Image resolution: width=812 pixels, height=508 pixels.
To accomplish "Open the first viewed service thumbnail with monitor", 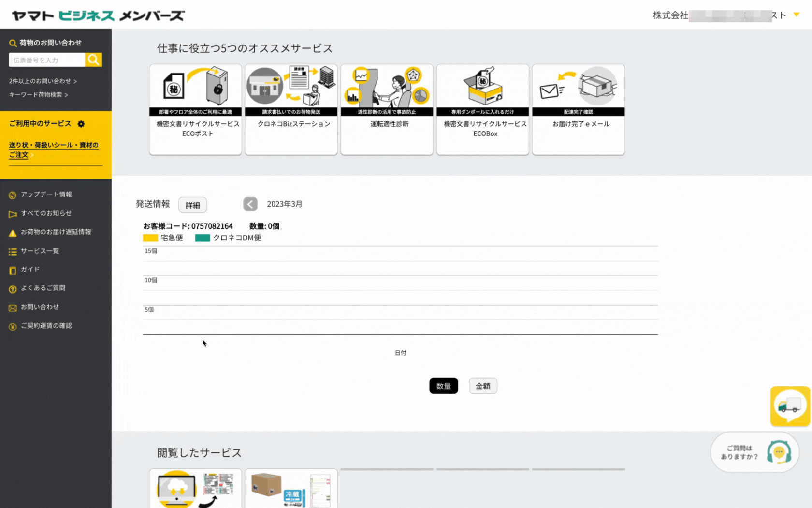I will (195, 489).
